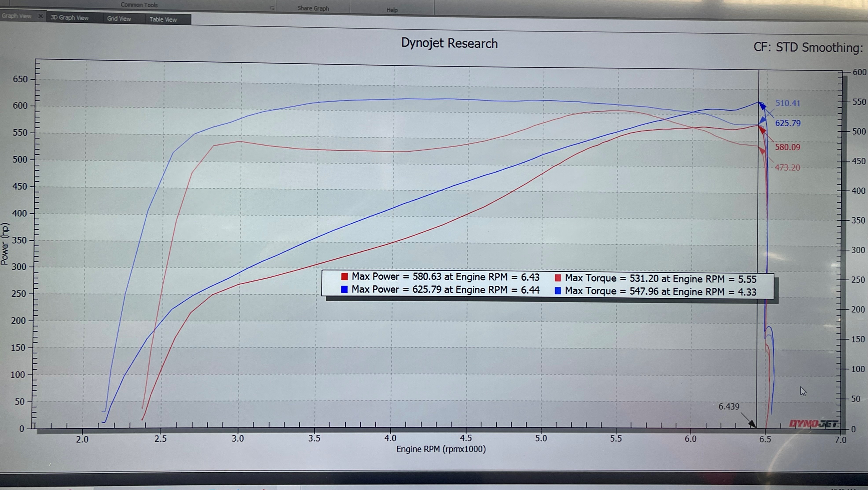This screenshot has height=490, width=868.
Task: Click red Max Torque legend swatch
Action: pos(558,278)
